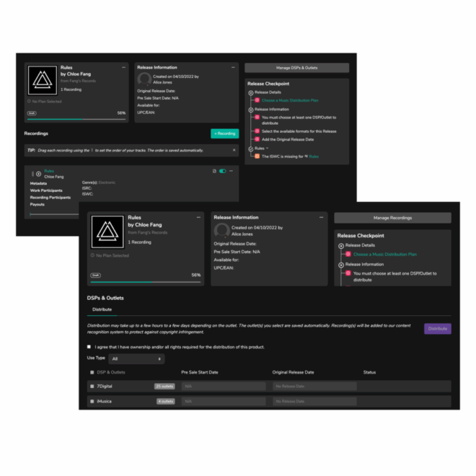Open Work Participants of the Rules recording
Viewport: 476px width, 476px height.
(46, 190)
